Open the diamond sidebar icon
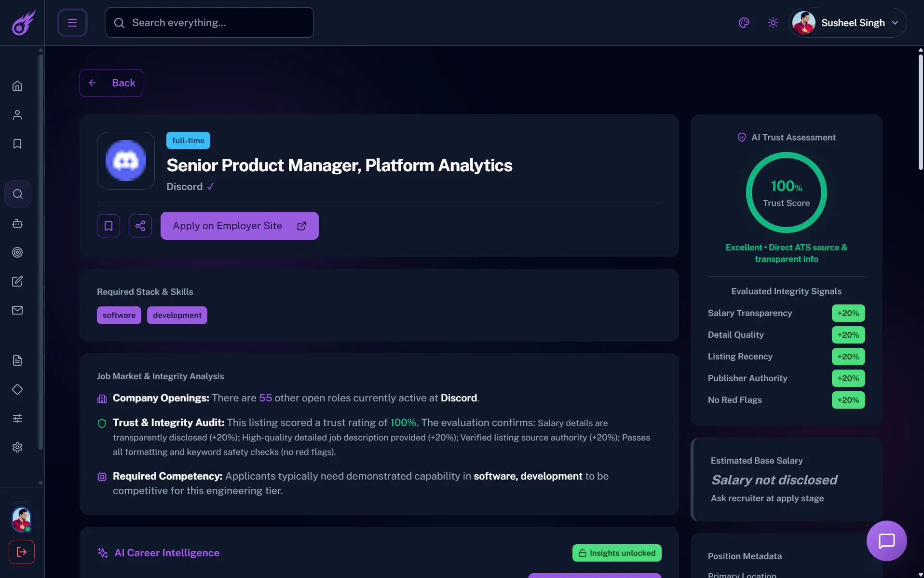Image resolution: width=924 pixels, height=578 pixels. click(17, 389)
